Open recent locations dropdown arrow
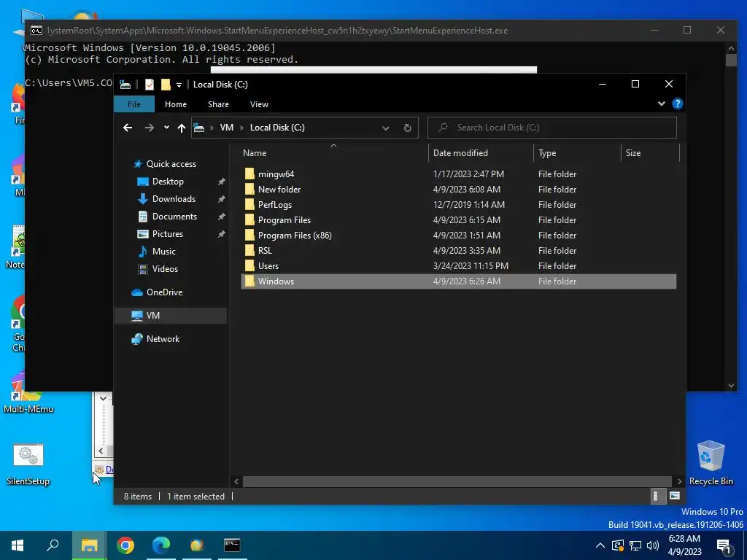747x560 pixels. tap(166, 128)
